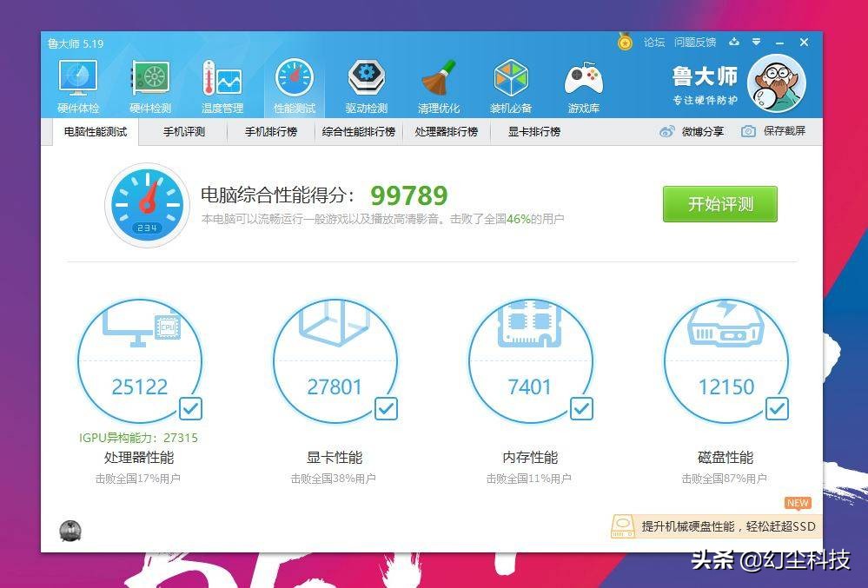The width and height of the screenshot is (868, 588).
Task: Open the 硬件检测 hardware detection tool
Action: (149, 84)
